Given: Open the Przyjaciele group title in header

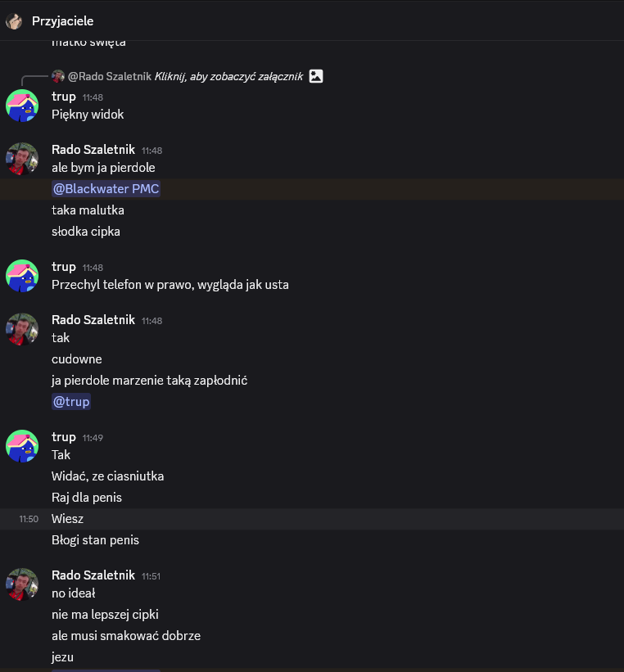Looking at the screenshot, I should (x=62, y=21).
